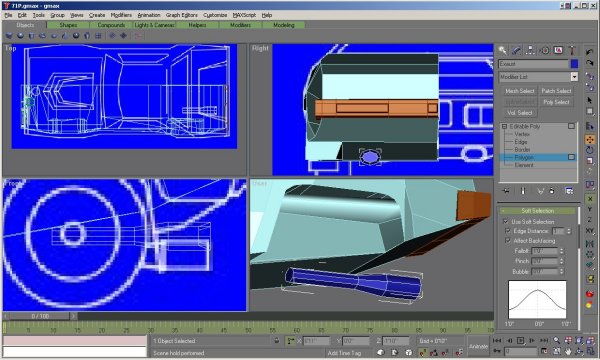Open the Modify panel tab icon

coord(516,50)
